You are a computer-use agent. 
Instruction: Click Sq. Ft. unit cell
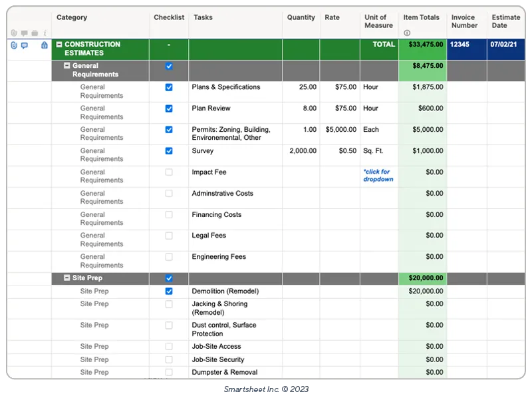(x=379, y=156)
